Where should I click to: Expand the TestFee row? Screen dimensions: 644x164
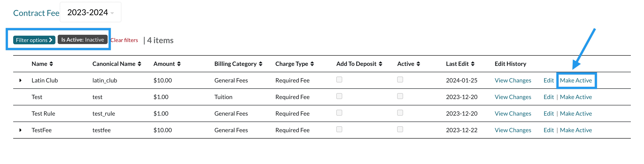[x=20, y=130]
